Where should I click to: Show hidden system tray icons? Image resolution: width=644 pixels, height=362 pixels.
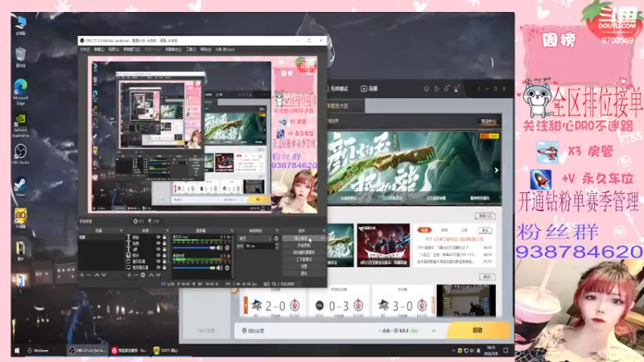coord(453,351)
